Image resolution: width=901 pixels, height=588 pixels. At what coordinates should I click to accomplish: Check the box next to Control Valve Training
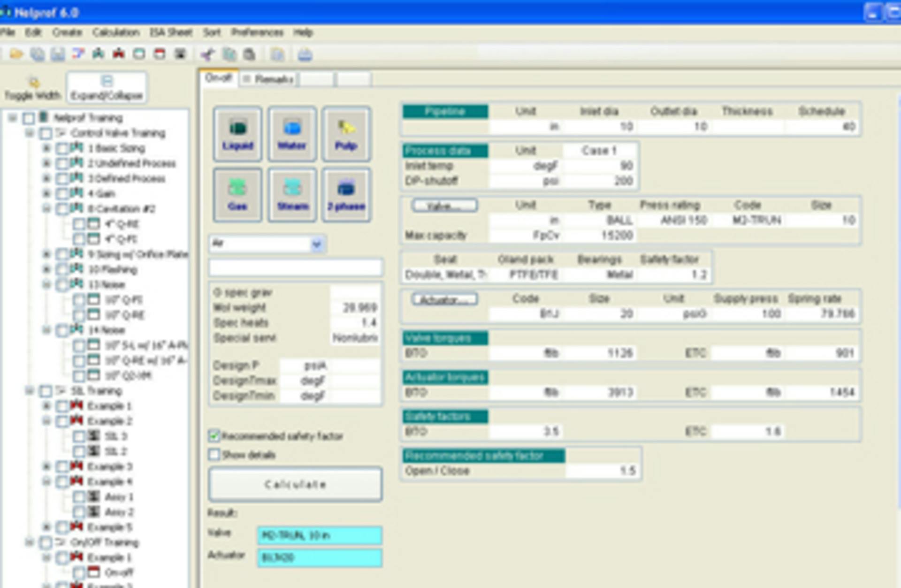45,133
